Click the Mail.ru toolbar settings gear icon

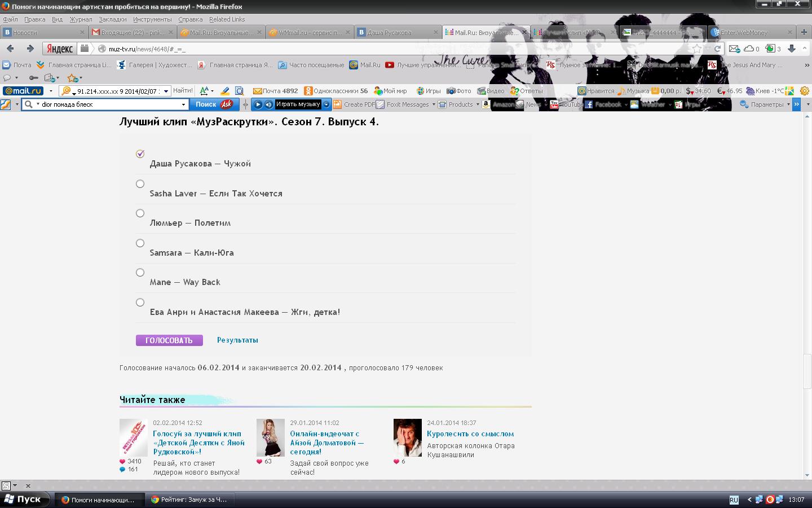pyautogui.click(x=805, y=90)
